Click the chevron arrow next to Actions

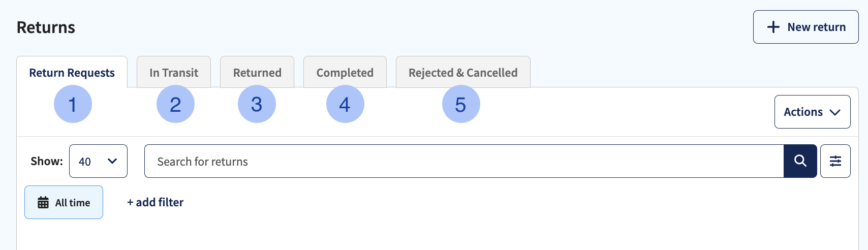835,112
